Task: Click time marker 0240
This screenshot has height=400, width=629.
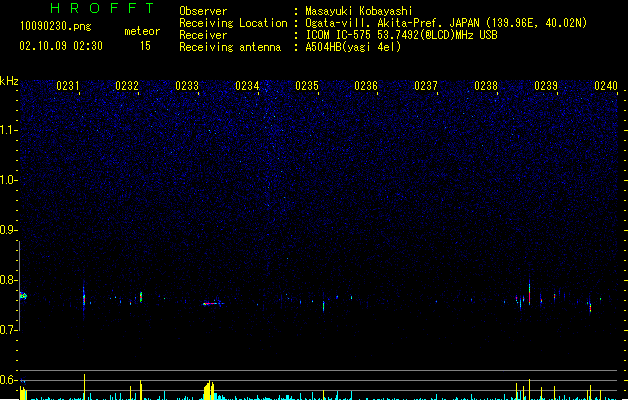Action: [606, 86]
